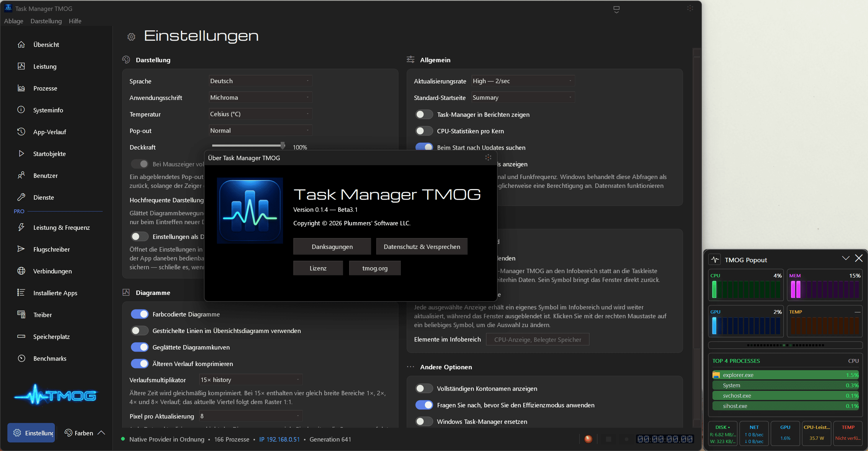Open Anwendungsschrift dropdown showing Michroma
868x451 pixels.
(x=260, y=97)
